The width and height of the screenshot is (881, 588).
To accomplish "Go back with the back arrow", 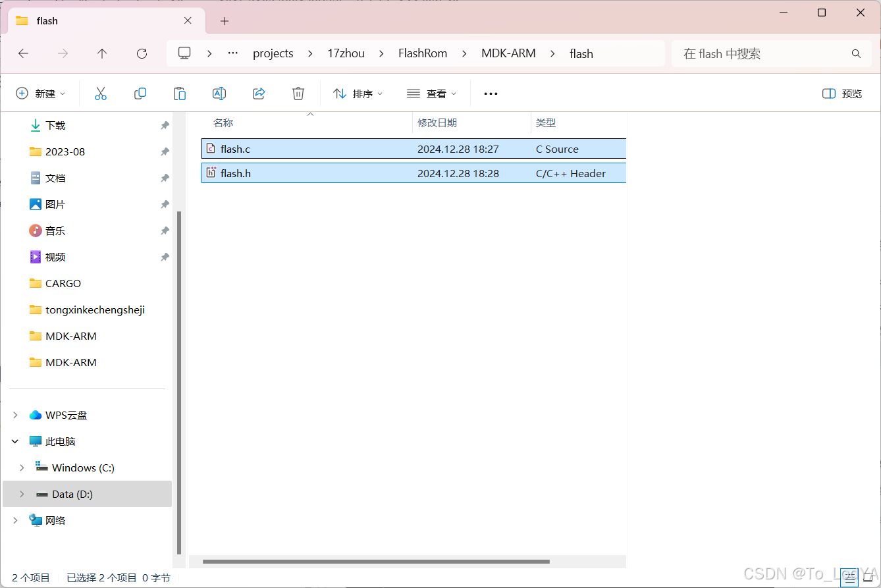I will 24,53.
